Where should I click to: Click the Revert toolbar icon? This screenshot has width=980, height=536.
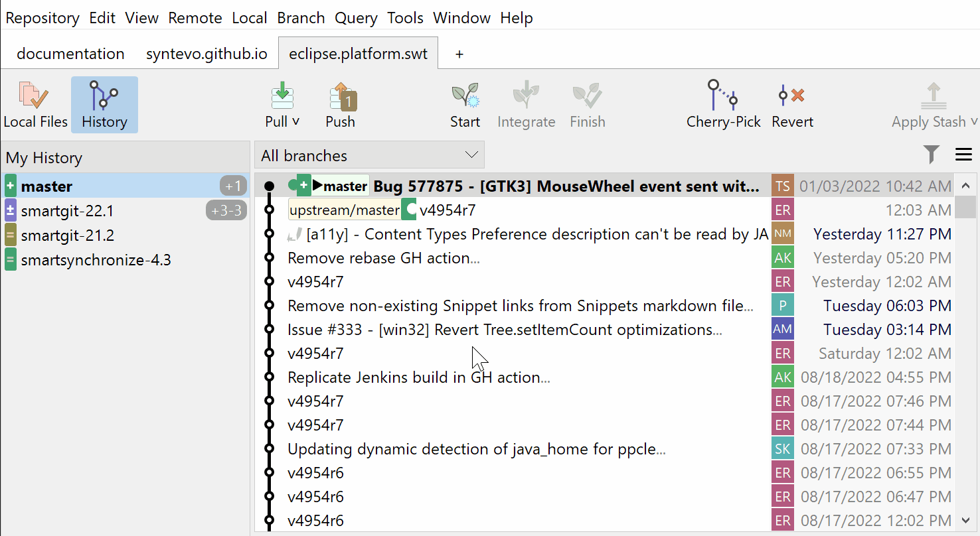791,96
